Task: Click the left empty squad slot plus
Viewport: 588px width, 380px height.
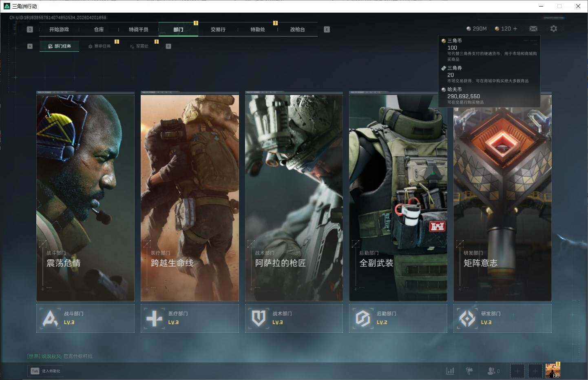Action: 517,371
